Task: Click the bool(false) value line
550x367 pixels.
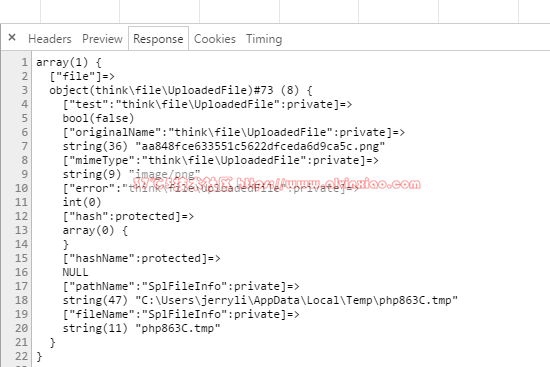Action: (x=98, y=118)
